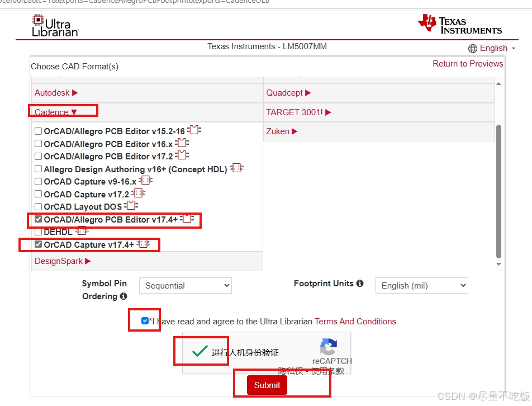Click the reCAPTCHA verification checkmark
The height and width of the screenshot is (406, 532).
(x=199, y=351)
